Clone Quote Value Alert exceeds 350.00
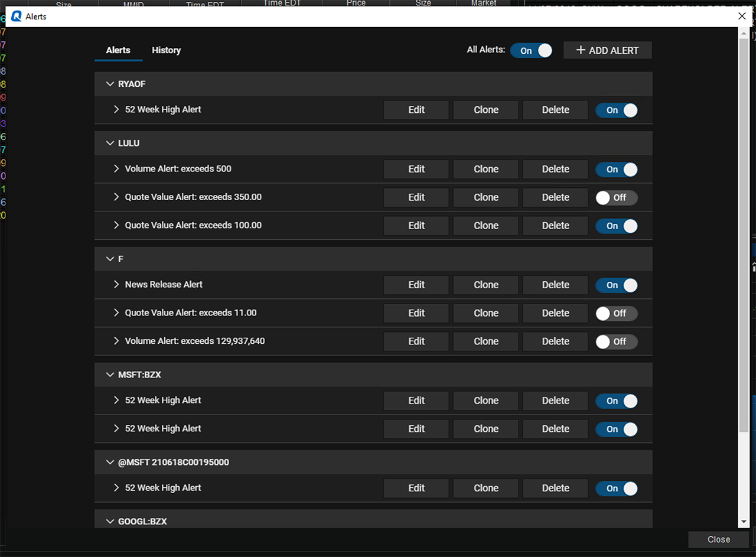This screenshot has width=756, height=557. (486, 197)
